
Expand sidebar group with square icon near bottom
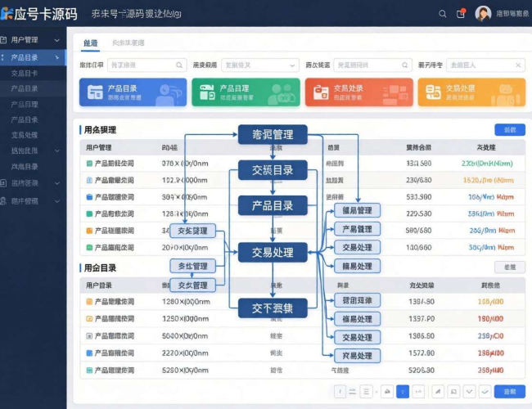tap(57, 183)
